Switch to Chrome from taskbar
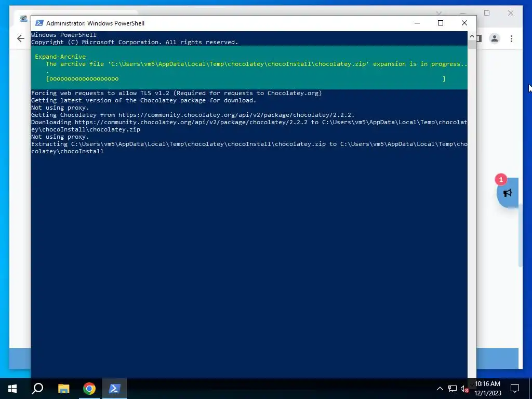Image resolution: width=532 pixels, height=399 pixels. [89, 389]
